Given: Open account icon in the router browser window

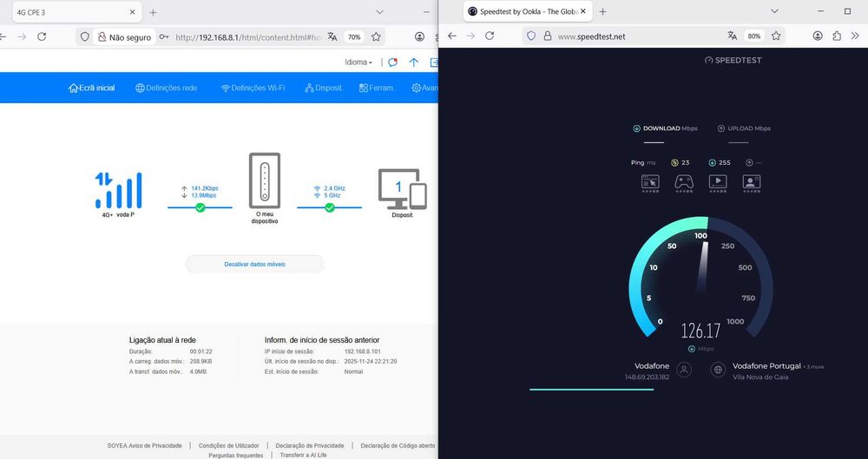Looking at the screenshot, I should pyautogui.click(x=419, y=36).
